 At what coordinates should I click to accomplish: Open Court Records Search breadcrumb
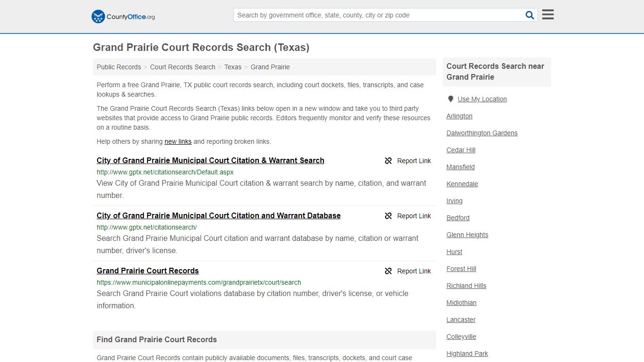pyautogui.click(x=182, y=67)
